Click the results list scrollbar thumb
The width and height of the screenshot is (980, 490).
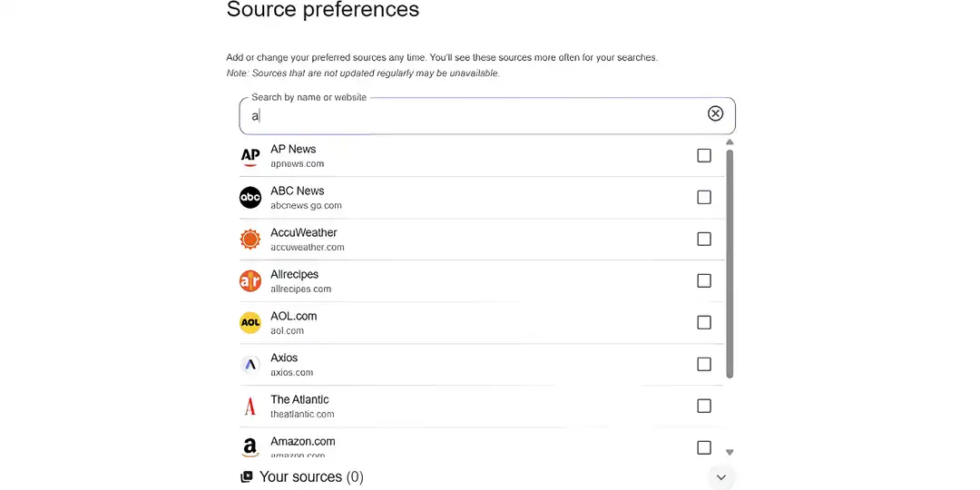[730, 264]
